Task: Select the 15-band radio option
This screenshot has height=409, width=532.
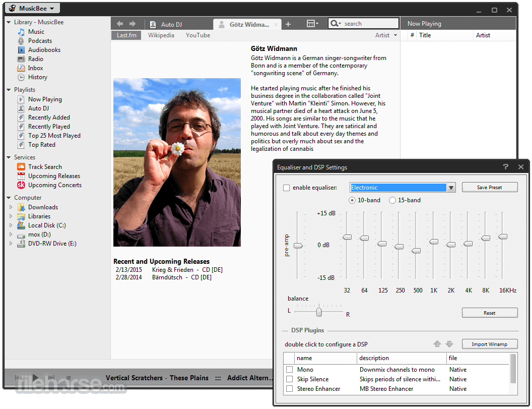Action: coord(392,200)
